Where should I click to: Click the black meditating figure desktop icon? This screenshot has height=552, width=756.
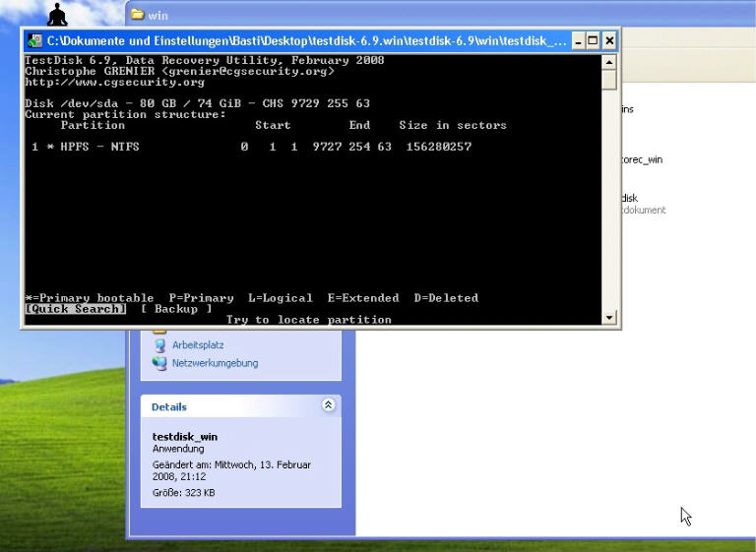click(57, 15)
